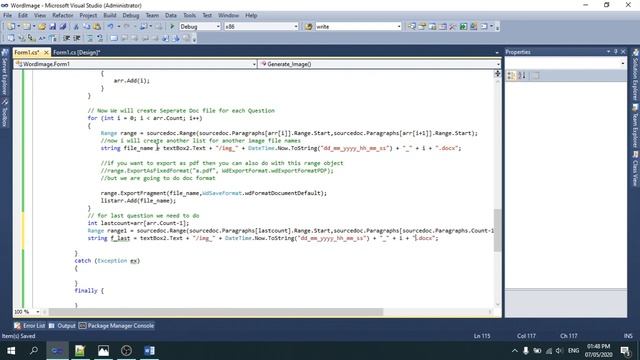
Task: Toggle Categorized view in Properties panel
Action: pos(511,76)
